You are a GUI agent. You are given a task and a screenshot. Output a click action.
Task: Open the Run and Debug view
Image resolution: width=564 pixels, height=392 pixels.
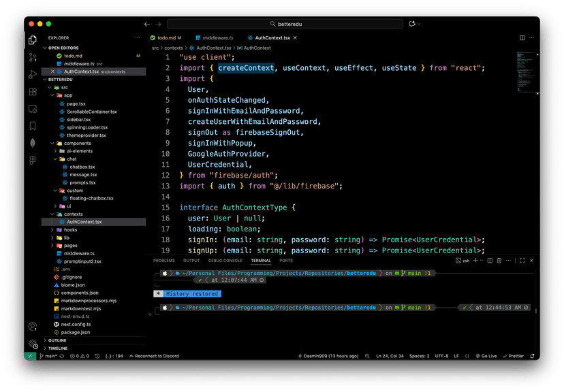(32, 74)
